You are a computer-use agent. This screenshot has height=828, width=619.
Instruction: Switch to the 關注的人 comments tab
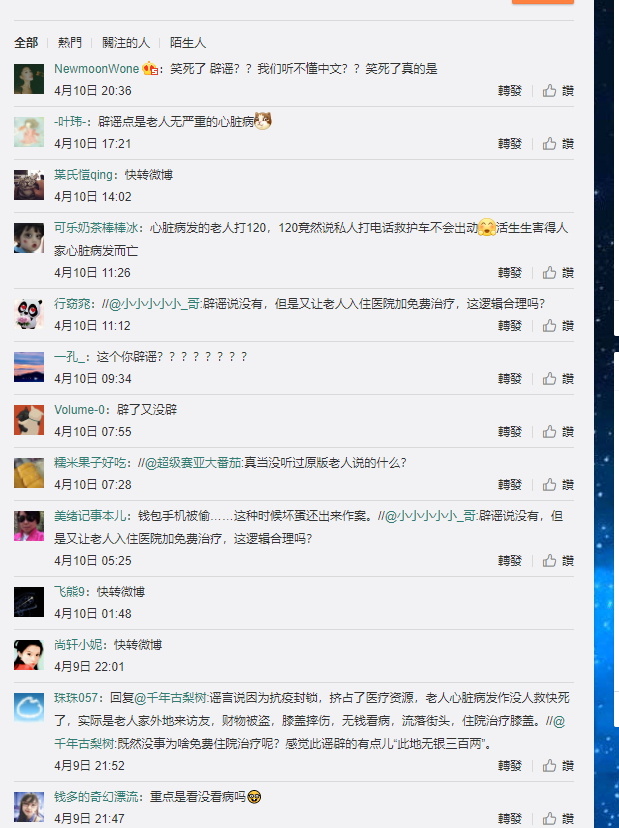tap(126, 42)
